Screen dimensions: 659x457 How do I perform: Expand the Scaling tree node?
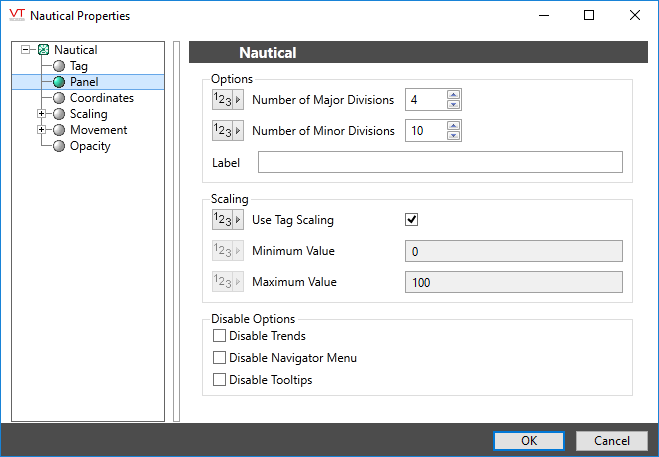(42, 114)
